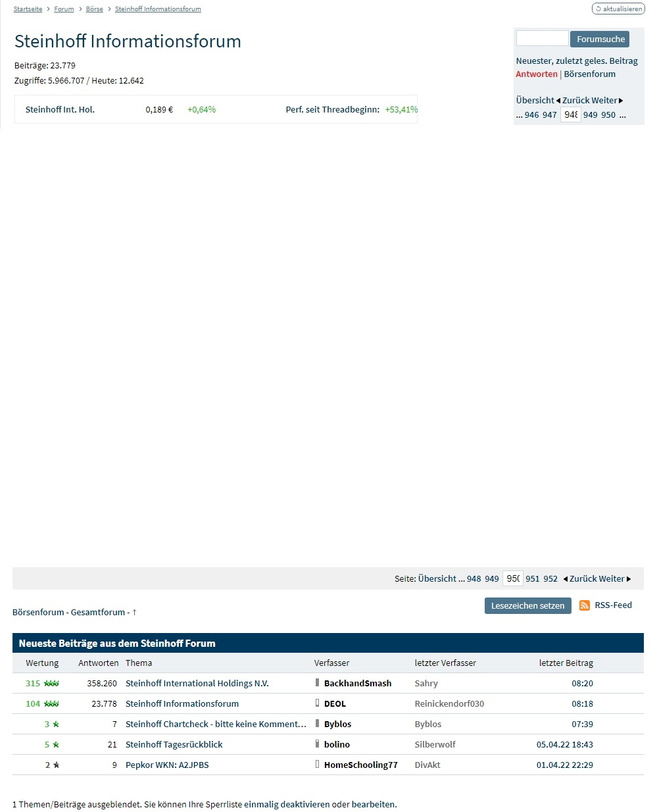Click the rating stars next to 104
657x812 pixels.
pyautogui.click(x=51, y=704)
